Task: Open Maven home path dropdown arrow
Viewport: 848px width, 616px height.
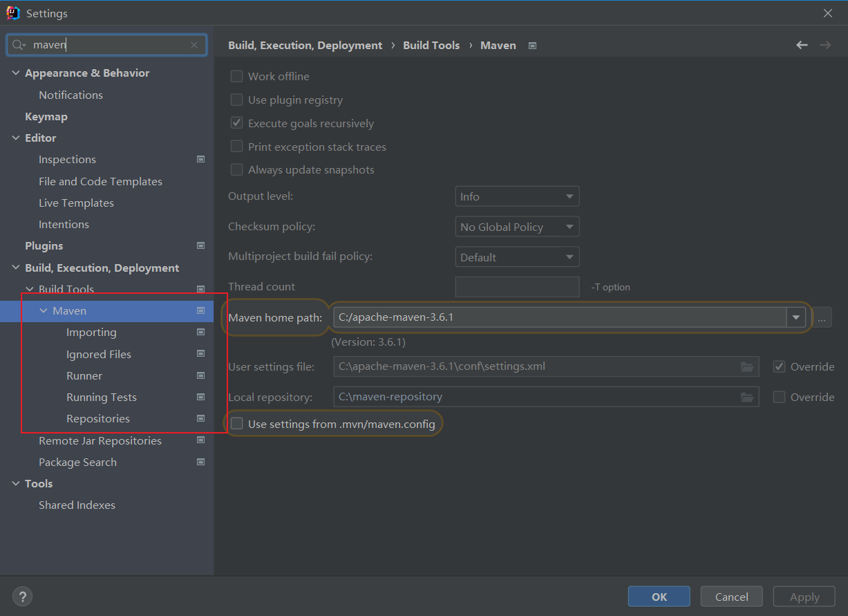Action: [x=796, y=317]
